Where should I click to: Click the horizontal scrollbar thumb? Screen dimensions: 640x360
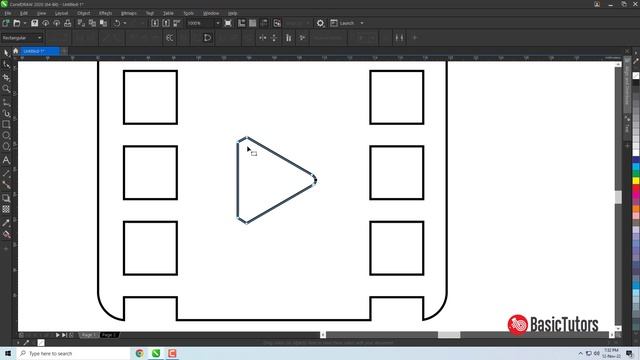pyautogui.click(x=449, y=335)
